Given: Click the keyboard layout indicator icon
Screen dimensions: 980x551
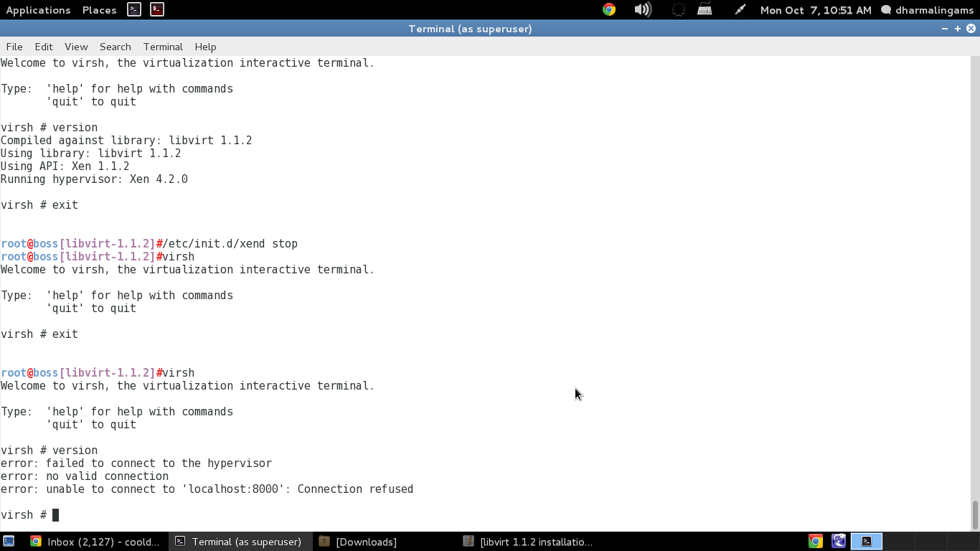Looking at the screenshot, I should (x=705, y=9).
